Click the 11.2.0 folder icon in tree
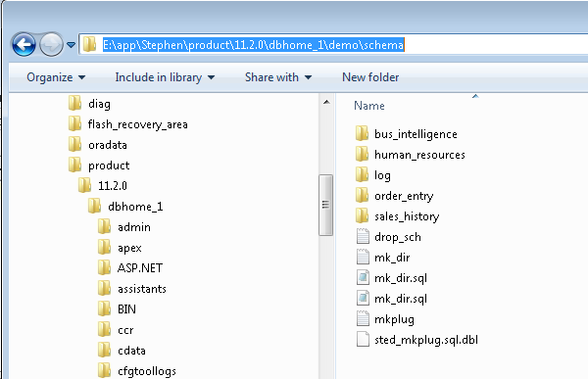Image resolution: width=588 pixels, height=379 pixels. pyautogui.click(x=84, y=185)
